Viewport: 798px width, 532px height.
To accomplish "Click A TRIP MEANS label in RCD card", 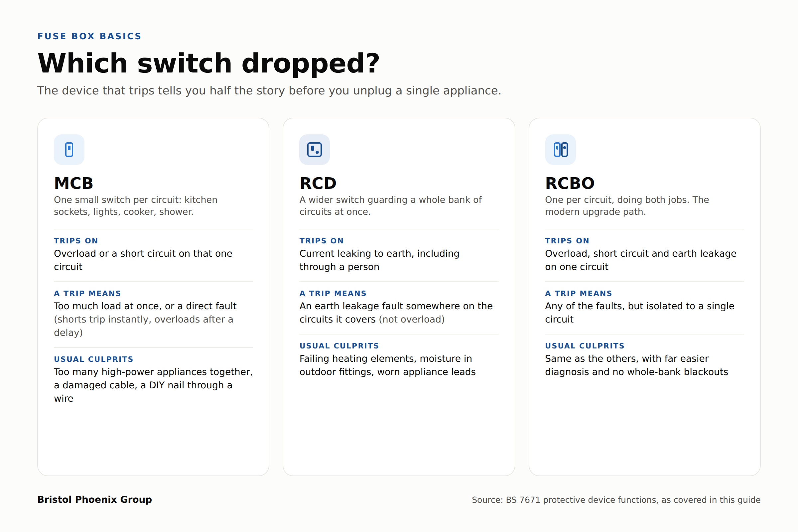I will coord(333,294).
